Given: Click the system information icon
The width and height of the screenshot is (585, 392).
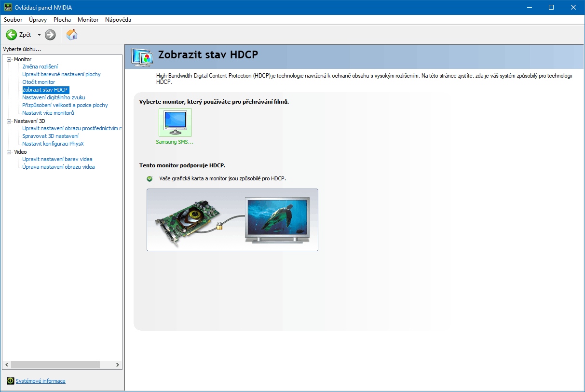Looking at the screenshot, I should 10,381.
